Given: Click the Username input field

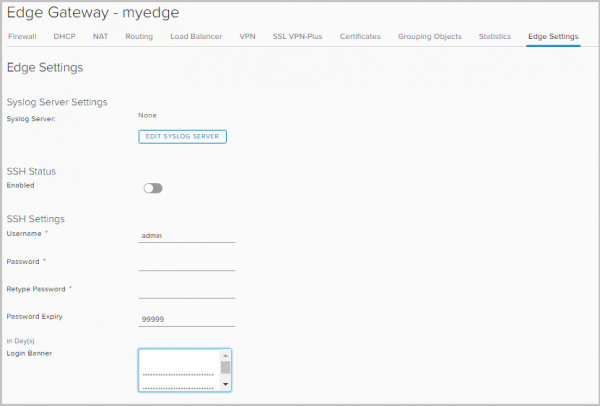Looking at the screenshot, I should click(x=186, y=235).
